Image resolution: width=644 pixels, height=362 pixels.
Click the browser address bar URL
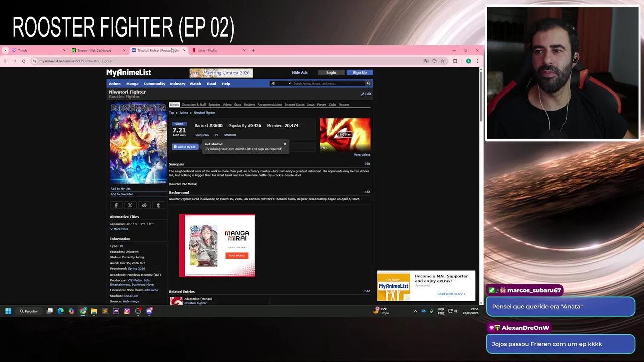pyautogui.click(x=76, y=61)
